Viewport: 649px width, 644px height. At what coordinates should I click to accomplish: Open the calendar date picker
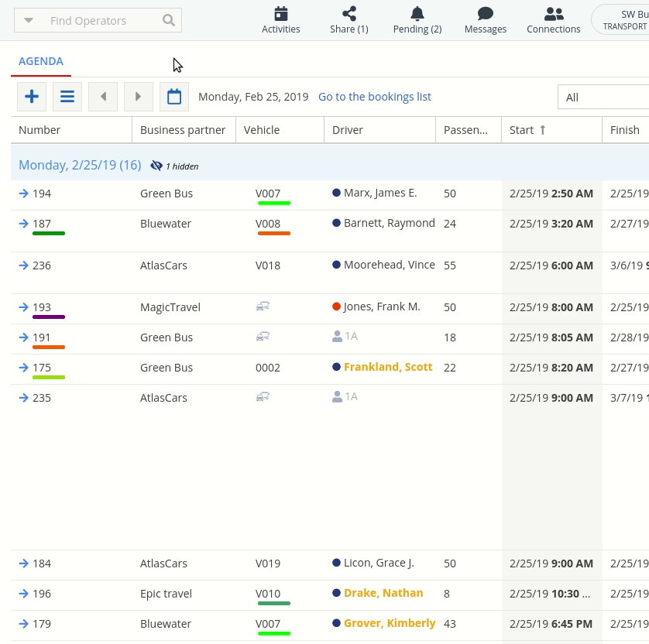pyautogui.click(x=174, y=97)
